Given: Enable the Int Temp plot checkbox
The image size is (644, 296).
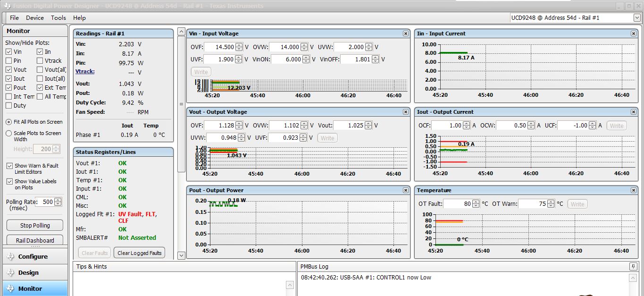Looking at the screenshot, I should (9, 97).
